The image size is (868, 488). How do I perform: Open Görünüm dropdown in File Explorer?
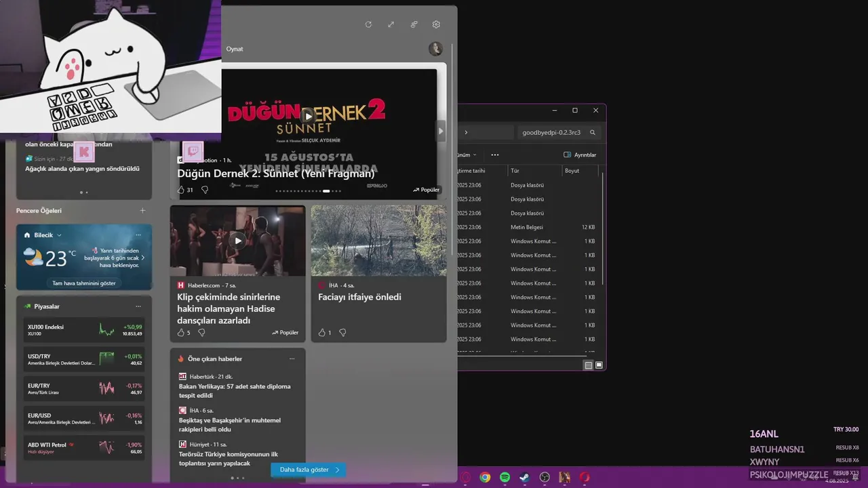point(467,155)
